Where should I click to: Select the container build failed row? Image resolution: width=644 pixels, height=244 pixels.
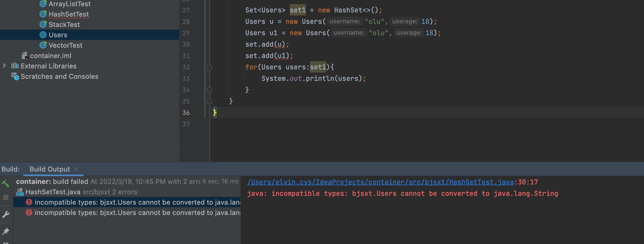click(x=127, y=181)
